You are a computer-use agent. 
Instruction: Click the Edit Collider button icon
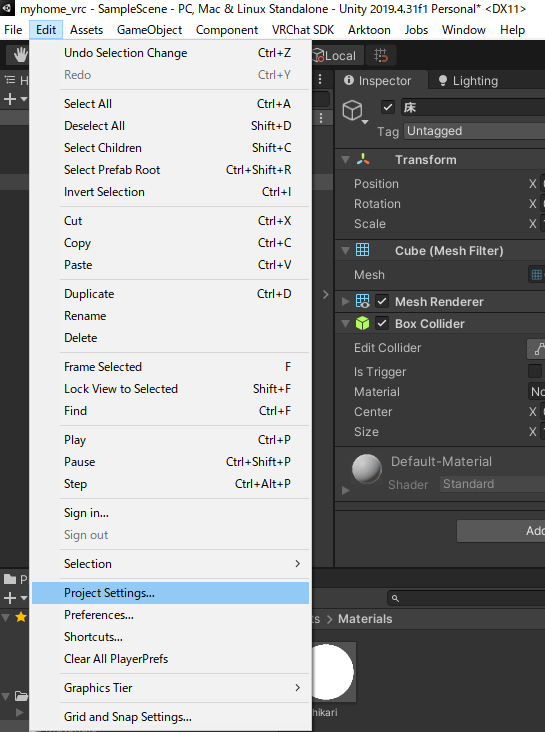coord(536,348)
